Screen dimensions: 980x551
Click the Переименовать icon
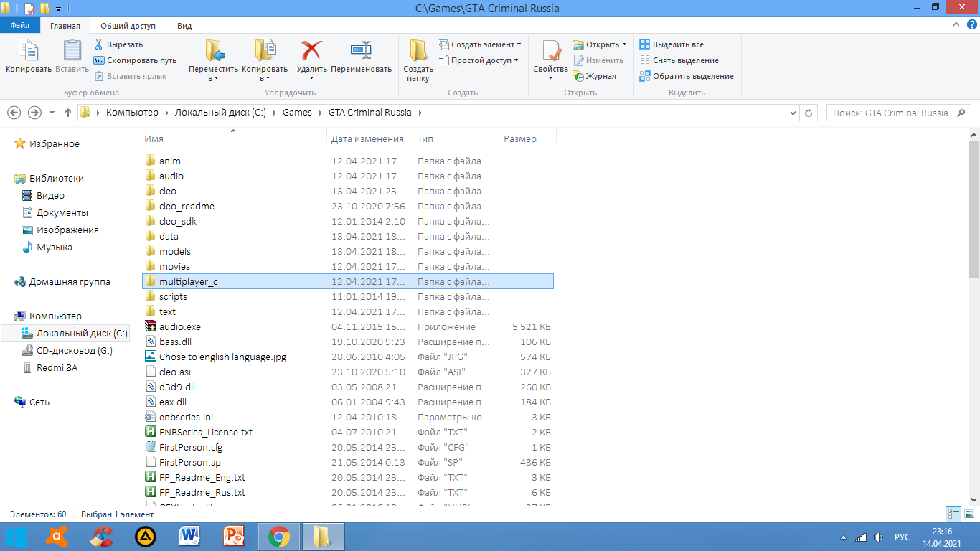coord(361,50)
